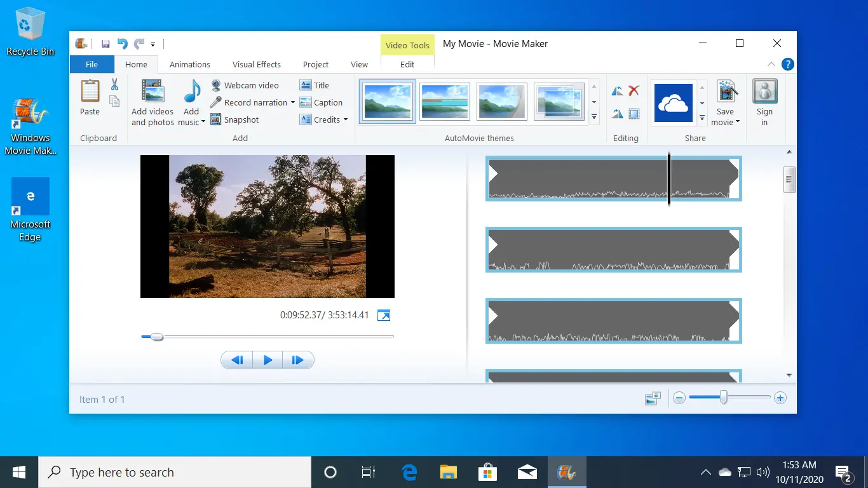Viewport: 868px width, 488px height.
Task: Rotate the clip left
Action: click(616, 90)
